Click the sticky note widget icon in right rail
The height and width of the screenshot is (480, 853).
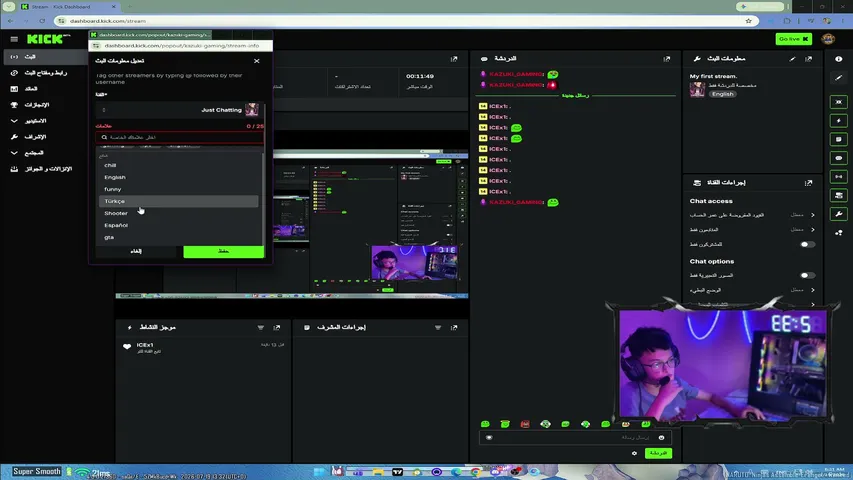(x=838, y=139)
